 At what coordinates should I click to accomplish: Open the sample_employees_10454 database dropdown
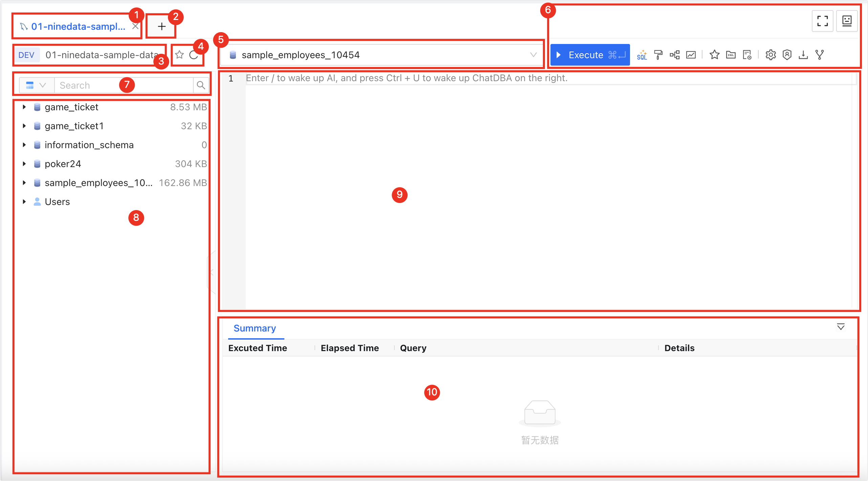tap(381, 55)
